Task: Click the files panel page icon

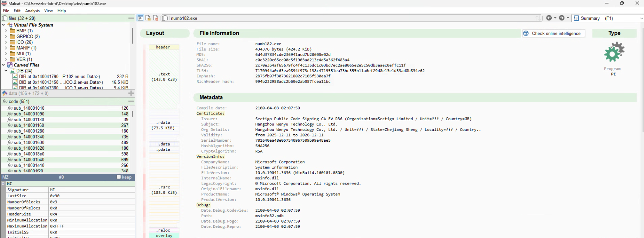Action: (x=5, y=18)
